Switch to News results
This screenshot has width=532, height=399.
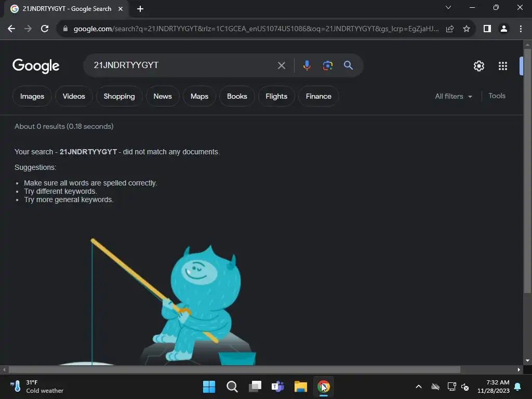[x=163, y=96]
